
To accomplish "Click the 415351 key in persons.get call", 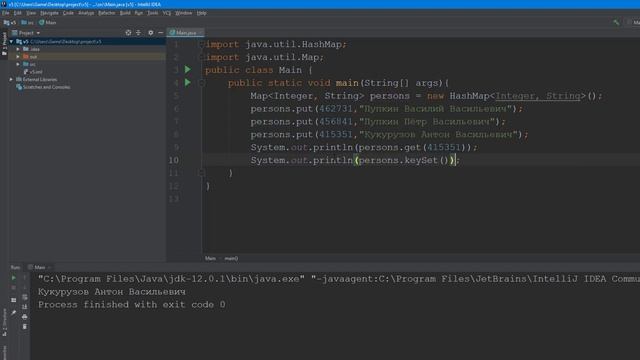I will pyautogui.click(x=444, y=147).
